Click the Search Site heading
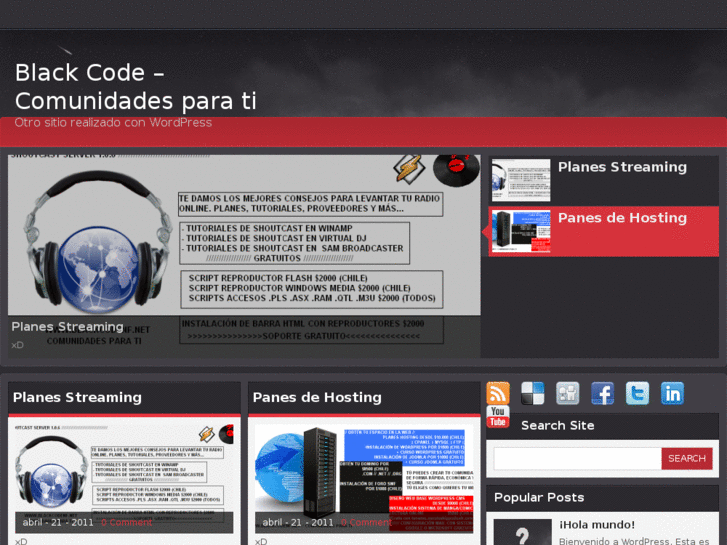 coord(557,425)
